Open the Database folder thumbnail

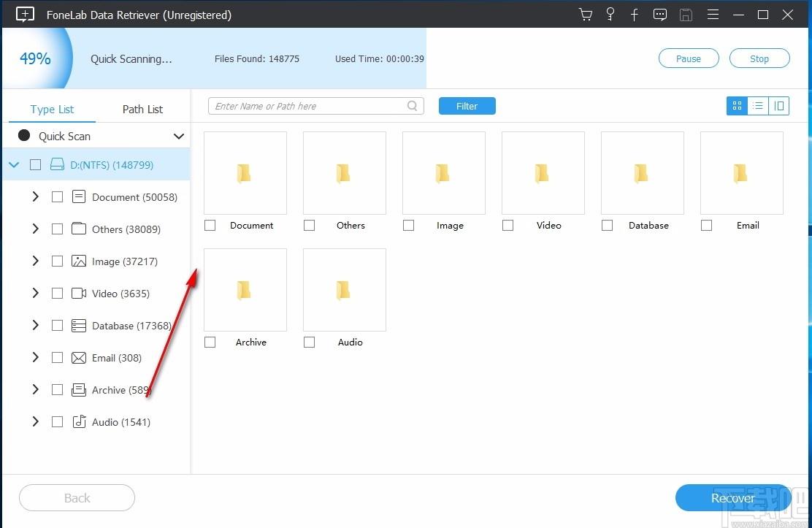pyautogui.click(x=642, y=173)
